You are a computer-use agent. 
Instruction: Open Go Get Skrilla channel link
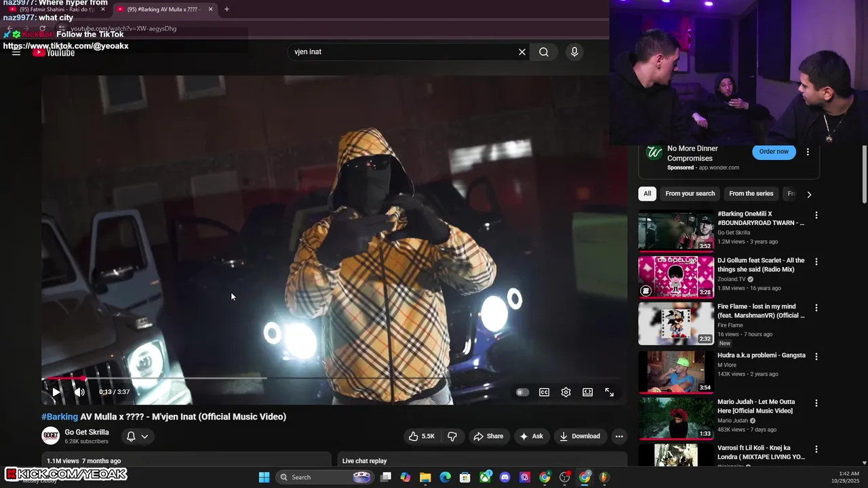tap(87, 432)
